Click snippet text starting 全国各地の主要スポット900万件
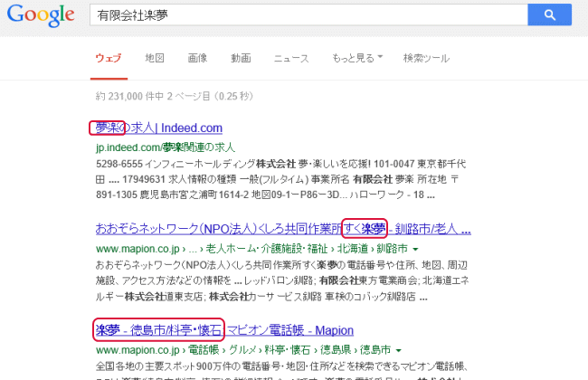588x380 pixels. [x=281, y=366]
